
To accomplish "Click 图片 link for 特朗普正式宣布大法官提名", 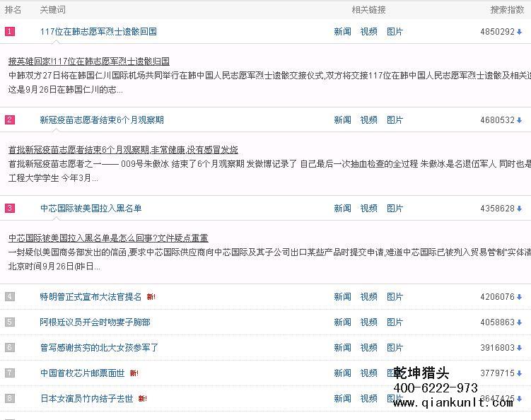I will pos(395,297).
